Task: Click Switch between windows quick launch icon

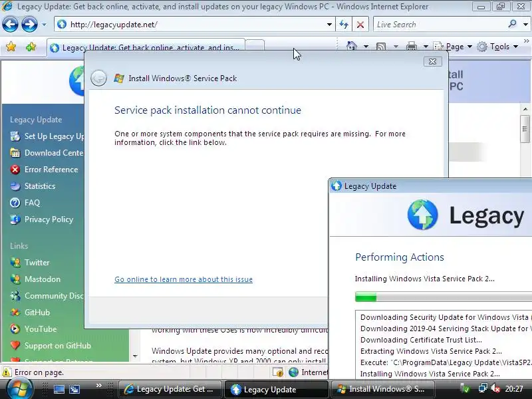Action: point(74,389)
